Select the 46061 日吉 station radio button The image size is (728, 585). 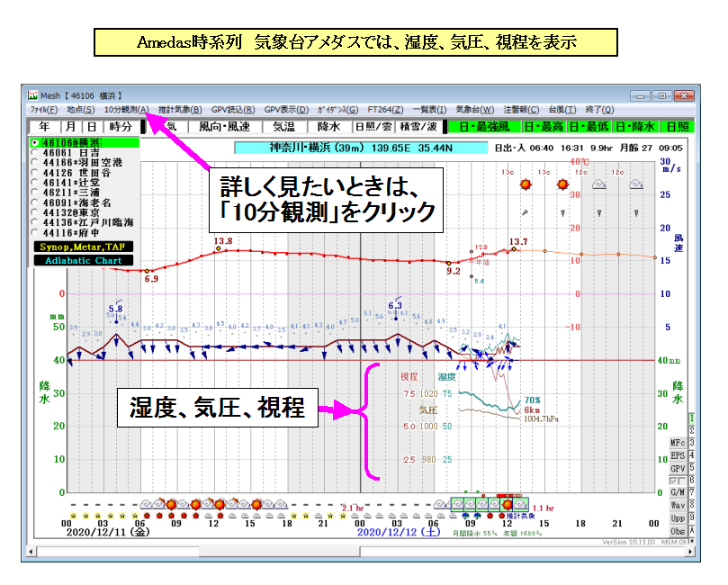pos(34,152)
